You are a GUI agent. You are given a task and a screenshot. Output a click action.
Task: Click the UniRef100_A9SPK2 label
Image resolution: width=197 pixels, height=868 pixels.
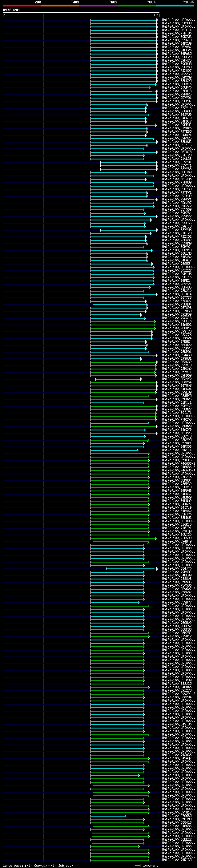coord(177,216)
